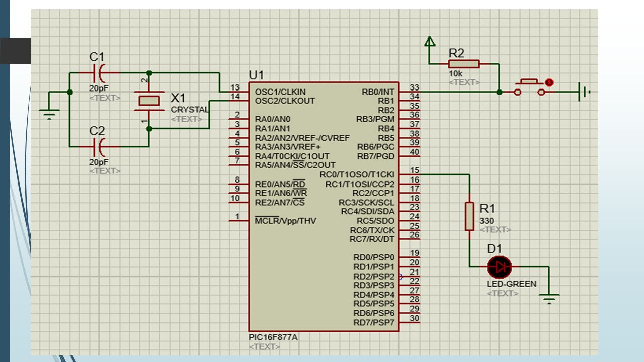Click the C1 reference label
The height and width of the screenshot is (362, 644).
tap(97, 57)
